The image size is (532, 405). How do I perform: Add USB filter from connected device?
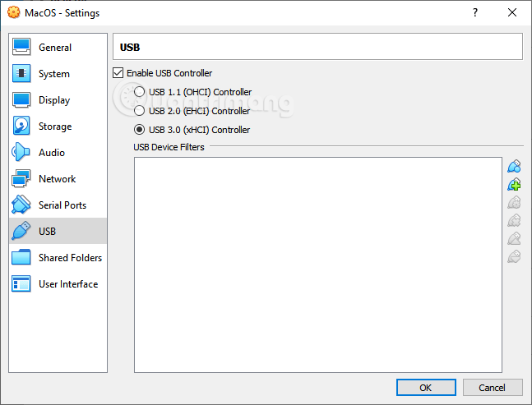[514, 185]
